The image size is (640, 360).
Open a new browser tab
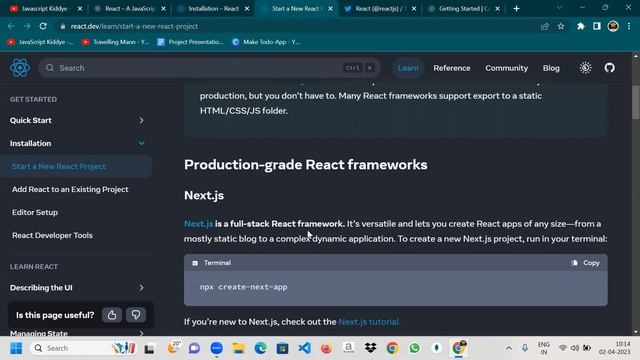(x=516, y=8)
